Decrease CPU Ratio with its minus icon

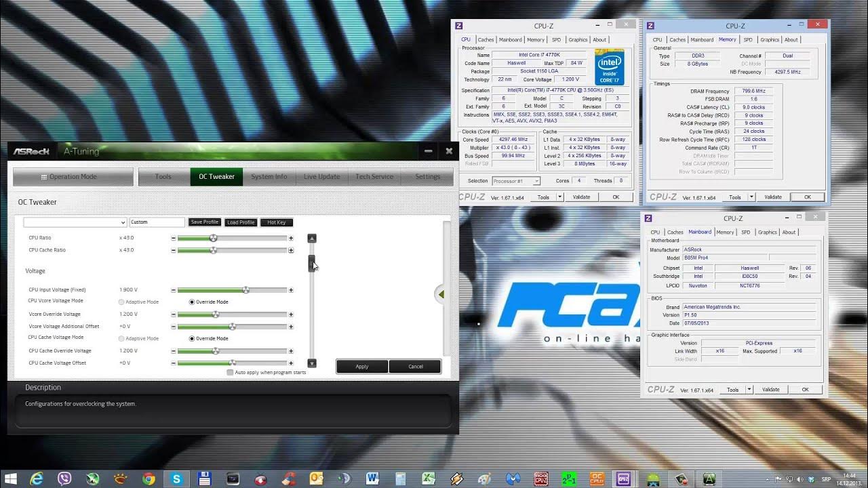tap(174, 238)
